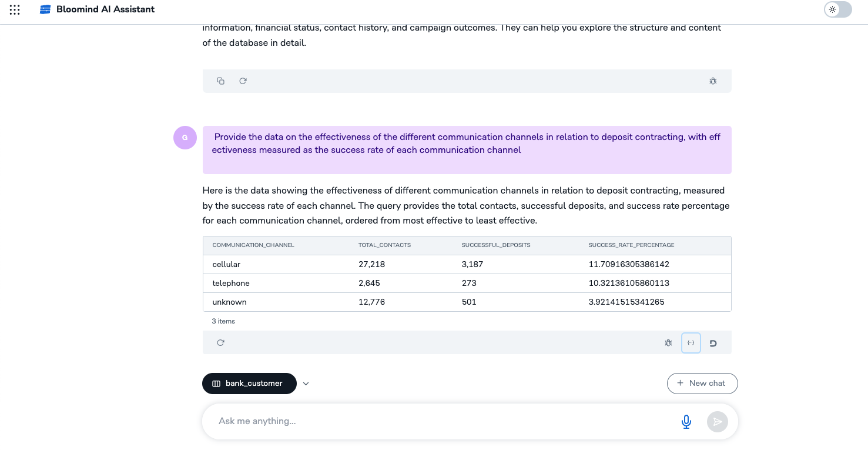Copy the assistant's database description response

point(220,81)
